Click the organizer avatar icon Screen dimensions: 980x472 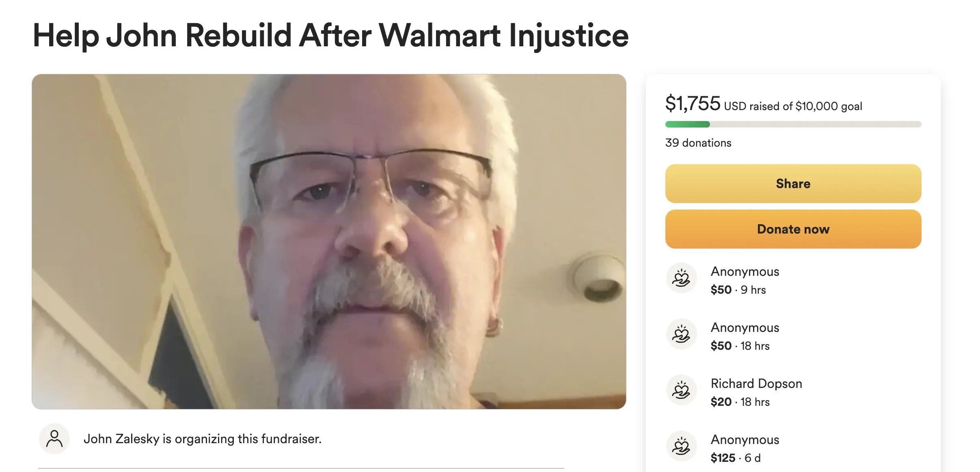[54, 438]
